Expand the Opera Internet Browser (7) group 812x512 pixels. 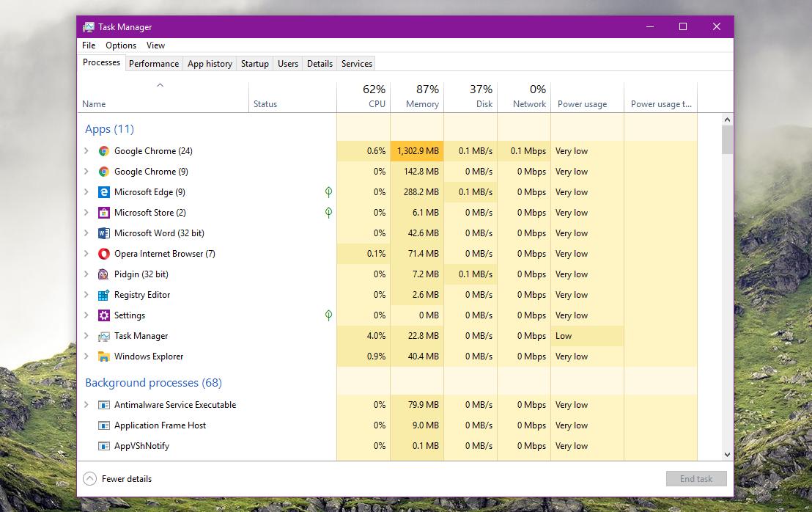pos(86,253)
